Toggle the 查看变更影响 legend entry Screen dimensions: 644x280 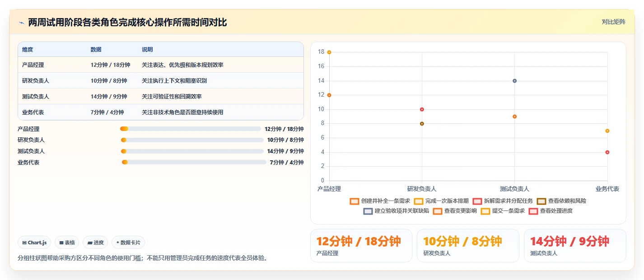pos(455,211)
